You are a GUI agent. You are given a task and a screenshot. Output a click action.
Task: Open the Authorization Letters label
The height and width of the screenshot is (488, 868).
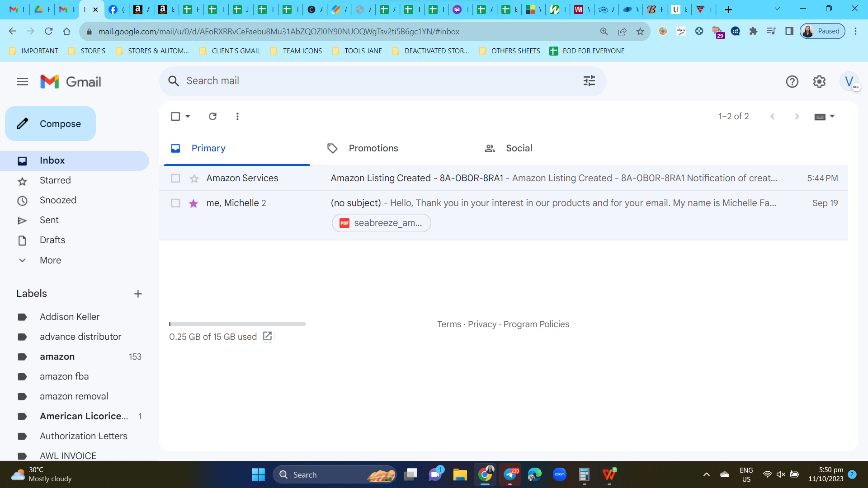(x=75, y=436)
